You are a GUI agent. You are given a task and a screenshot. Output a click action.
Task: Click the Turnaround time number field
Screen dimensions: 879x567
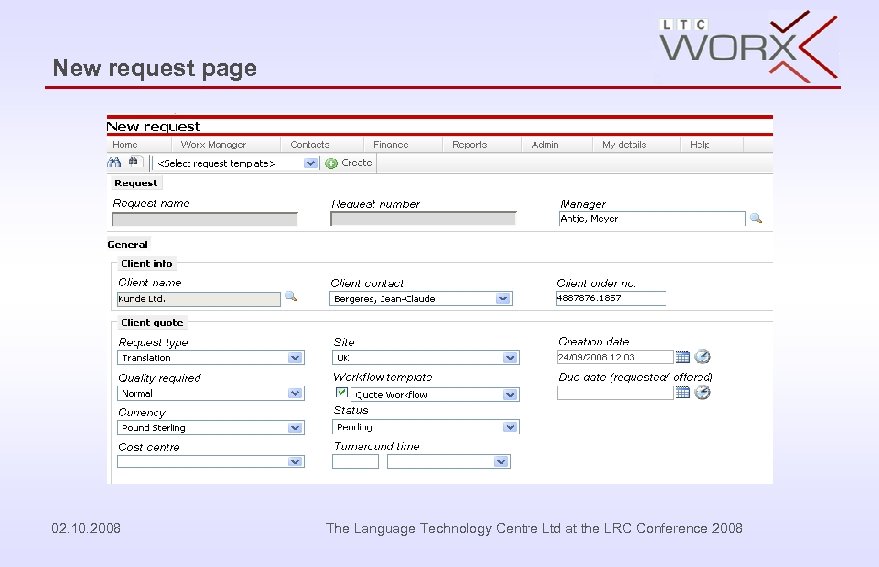pos(355,462)
